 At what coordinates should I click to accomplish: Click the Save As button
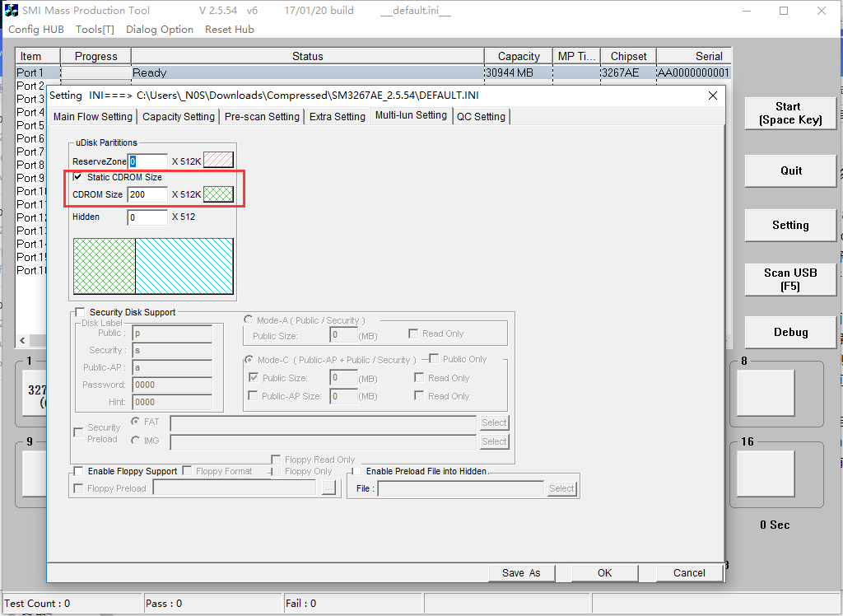pyautogui.click(x=521, y=573)
